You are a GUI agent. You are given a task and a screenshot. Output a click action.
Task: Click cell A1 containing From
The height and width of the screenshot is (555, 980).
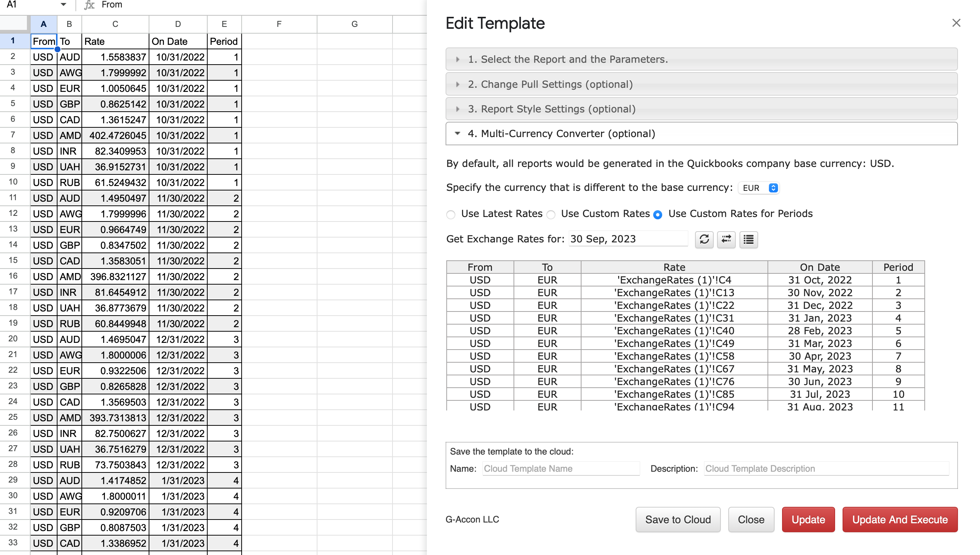(x=44, y=41)
